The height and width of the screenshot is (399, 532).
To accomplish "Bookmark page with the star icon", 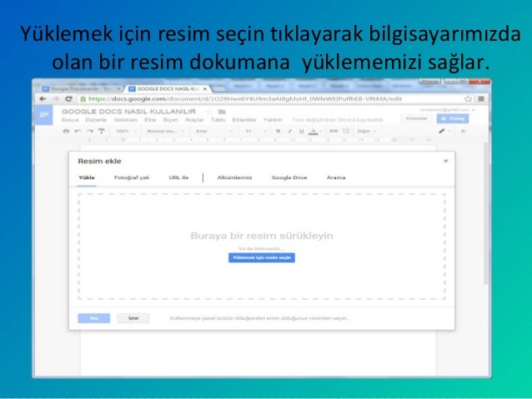I will point(469,98).
